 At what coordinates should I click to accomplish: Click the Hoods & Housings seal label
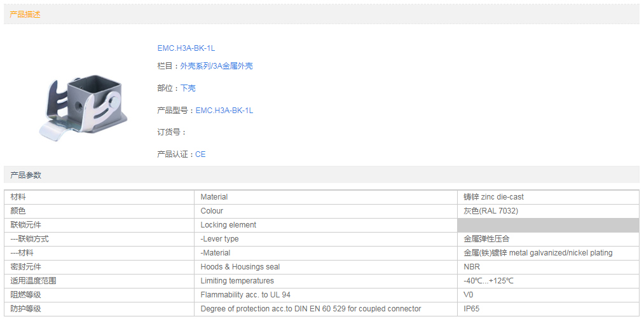(240, 267)
